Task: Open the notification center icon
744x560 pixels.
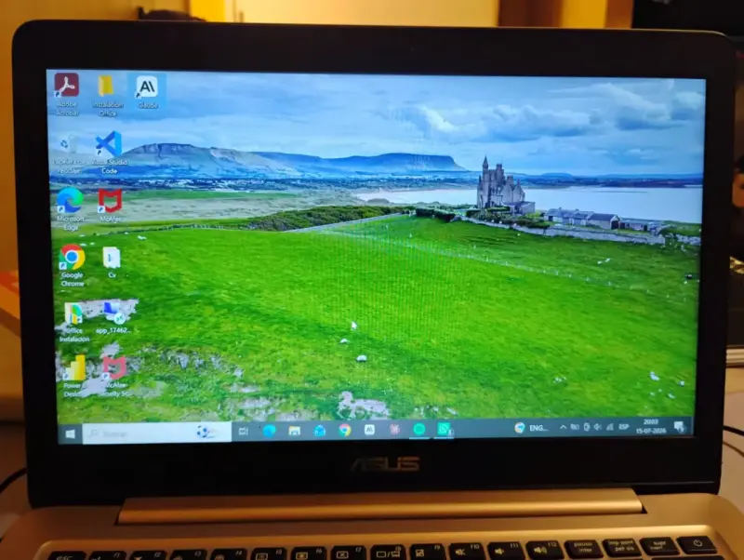Action: click(680, 426)
